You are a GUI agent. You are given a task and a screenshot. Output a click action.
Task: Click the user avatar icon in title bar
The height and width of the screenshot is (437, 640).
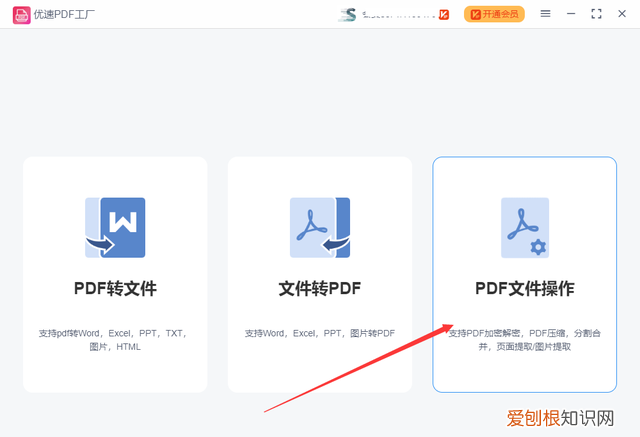coord(348,15)
